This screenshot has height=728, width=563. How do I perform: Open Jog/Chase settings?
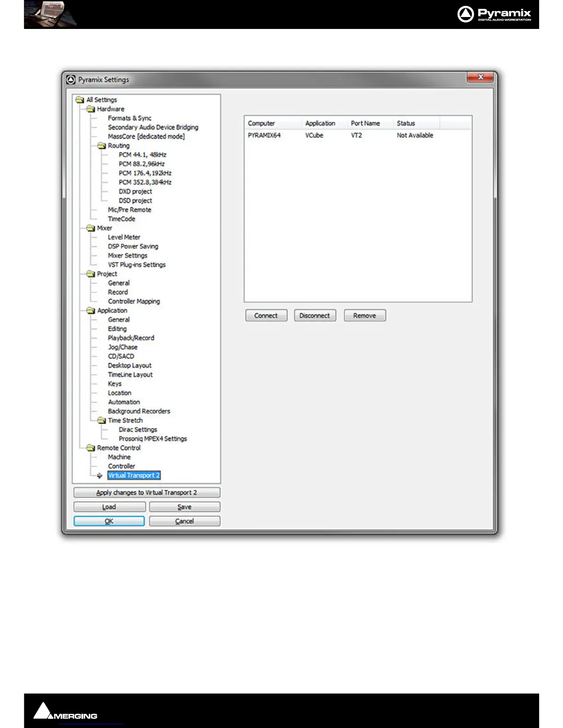tap(123, 347)
